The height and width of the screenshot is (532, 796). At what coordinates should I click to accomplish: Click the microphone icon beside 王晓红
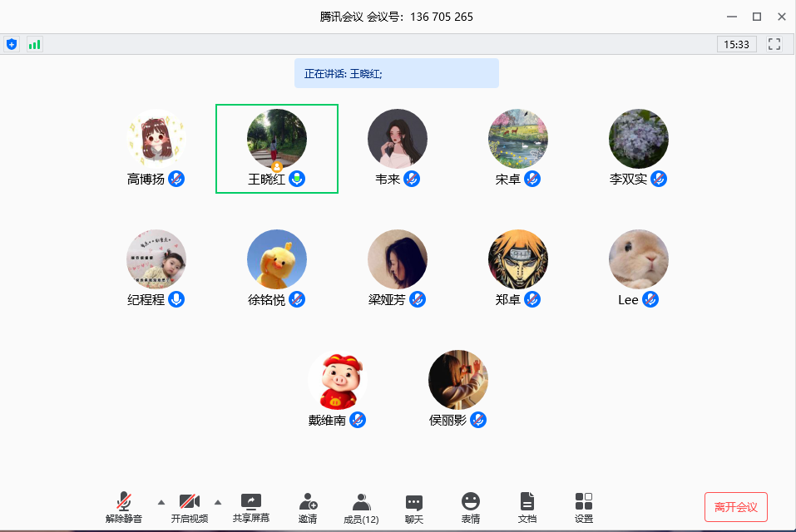[297, 179]
